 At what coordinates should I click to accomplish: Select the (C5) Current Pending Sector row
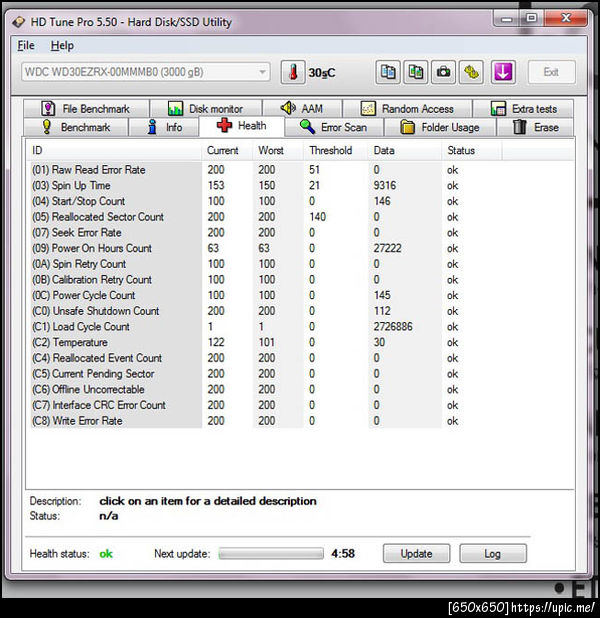point(302,374)
